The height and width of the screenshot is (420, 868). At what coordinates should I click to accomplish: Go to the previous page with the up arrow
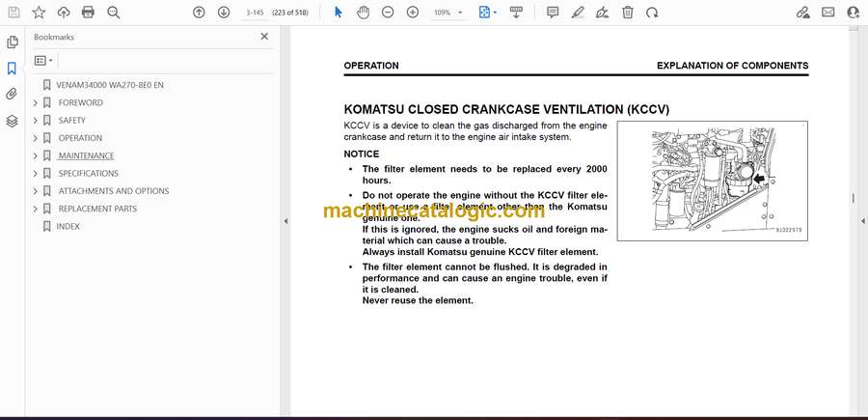(199, 13)
